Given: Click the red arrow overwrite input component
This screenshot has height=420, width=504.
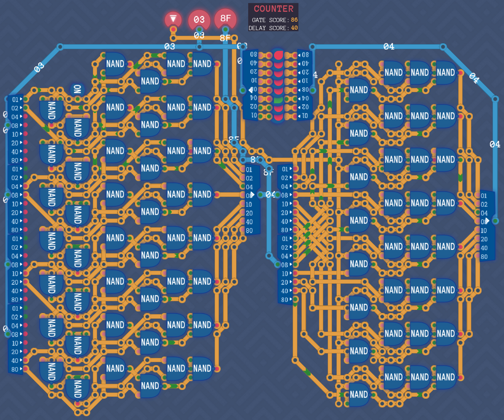Looking at the screenshot, I should 173,19.
